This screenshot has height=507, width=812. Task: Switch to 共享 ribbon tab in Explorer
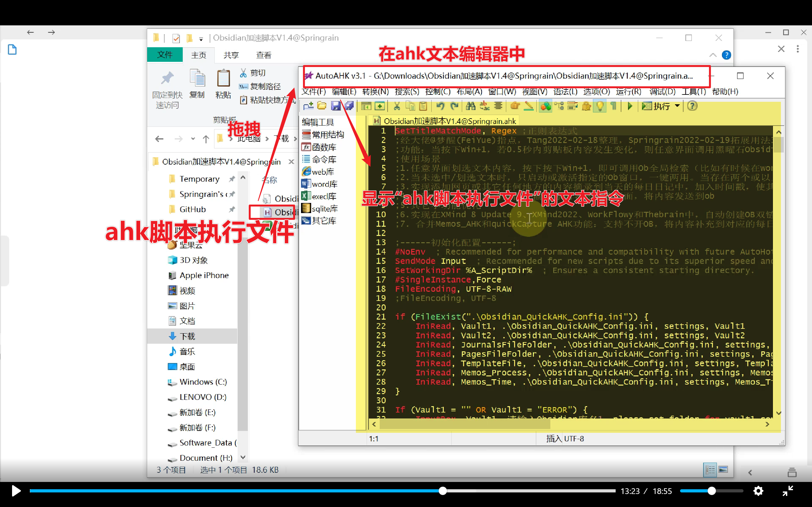point(231,55)
